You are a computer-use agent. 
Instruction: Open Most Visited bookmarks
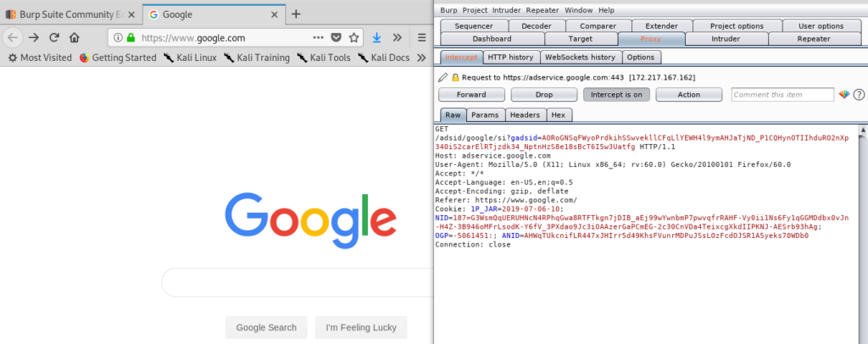[40, 58]
